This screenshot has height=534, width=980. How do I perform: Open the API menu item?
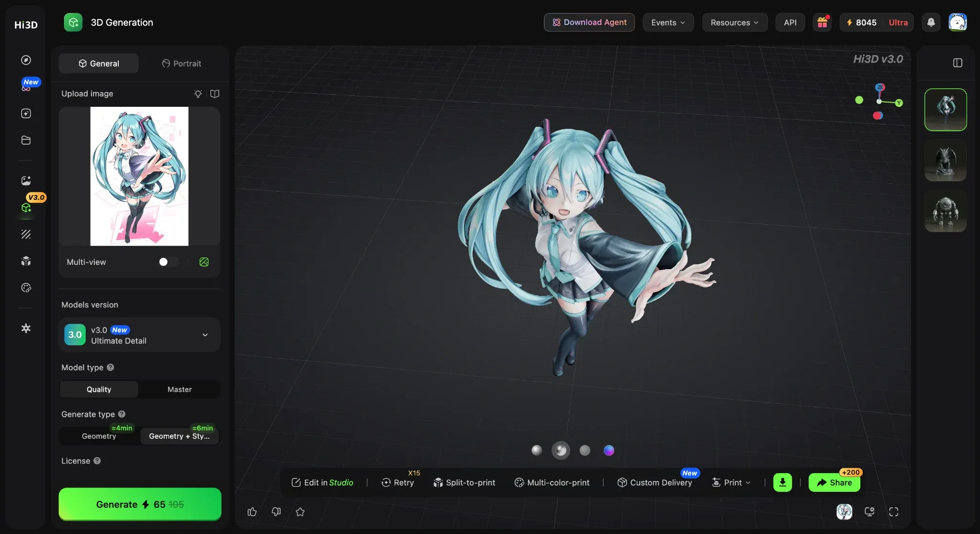tap(790, 23)
